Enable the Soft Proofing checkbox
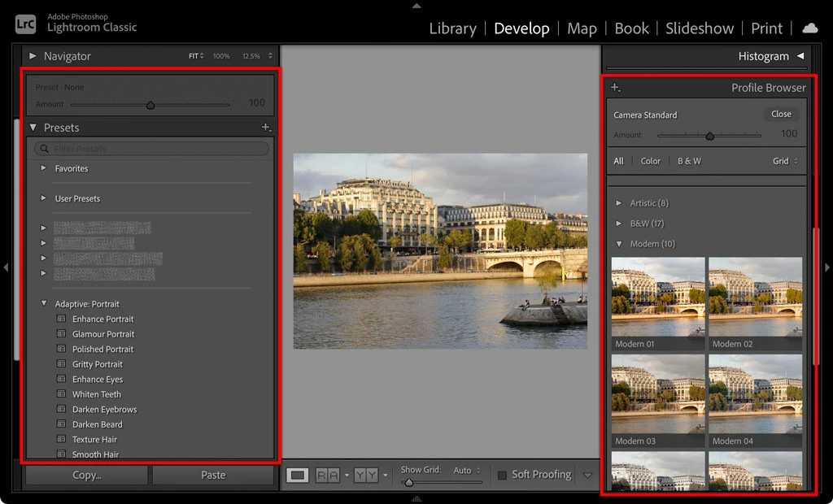 (501, 475)
